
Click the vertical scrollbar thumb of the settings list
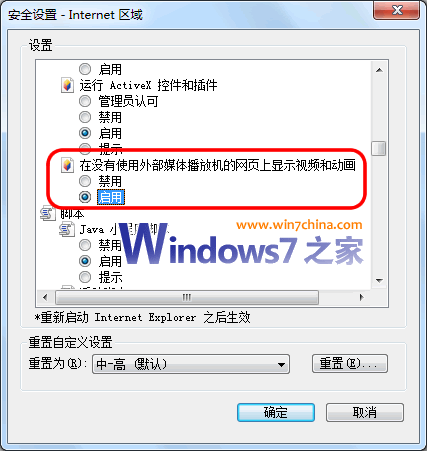(x=379, y=148)
